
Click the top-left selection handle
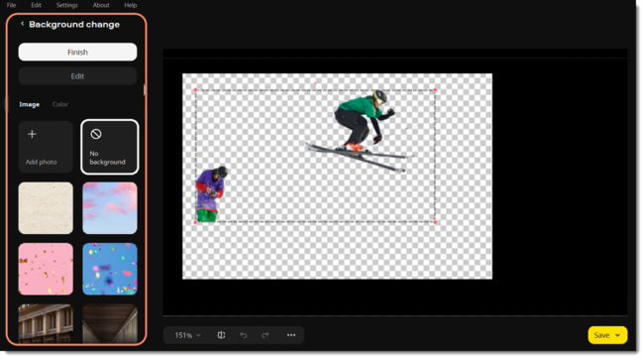pos(195,89)
